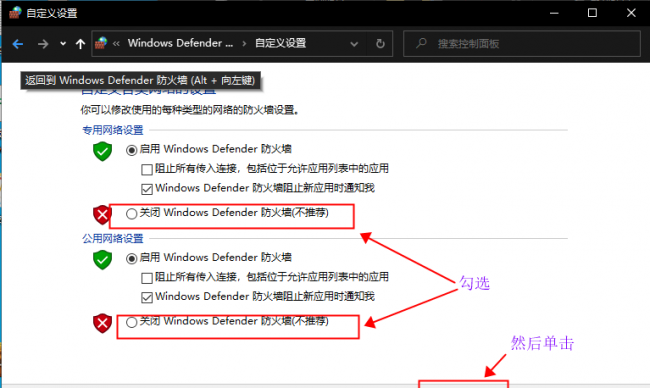This screenshot has height=388, width=650.
Task: Uncheck the new-app notification box under 公用网络设置
Action: 147,297
